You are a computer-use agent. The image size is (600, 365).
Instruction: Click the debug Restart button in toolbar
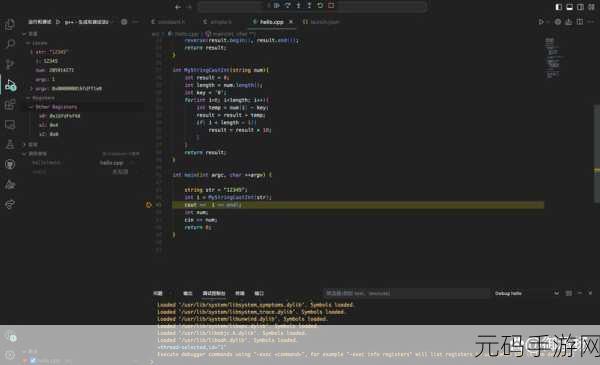click(320, 6)
